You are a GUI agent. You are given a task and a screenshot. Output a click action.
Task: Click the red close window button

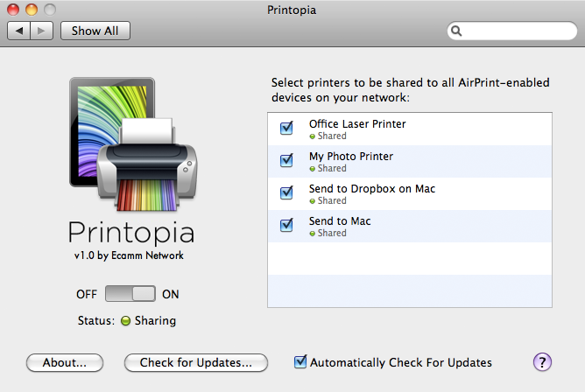point(13,10)
